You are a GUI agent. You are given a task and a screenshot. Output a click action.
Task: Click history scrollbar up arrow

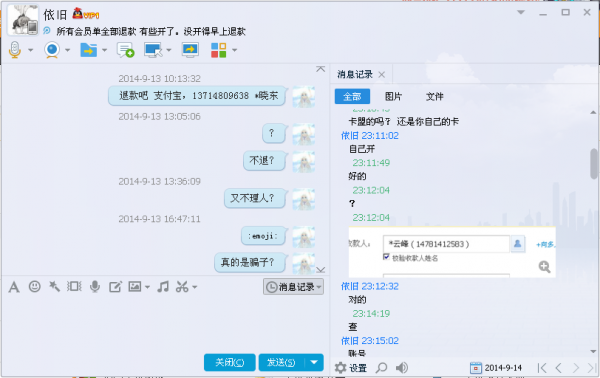(x=593, y=112)
